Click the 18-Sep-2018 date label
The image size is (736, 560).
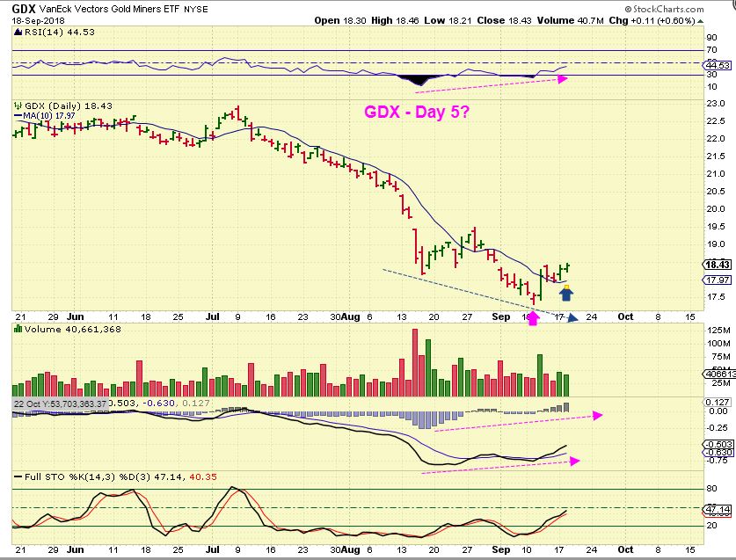(39, 20)
